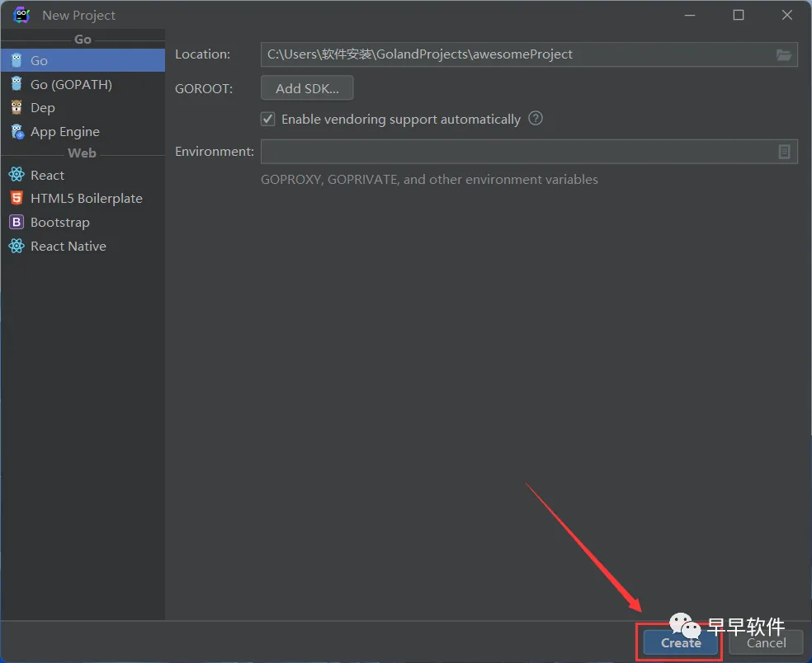Viewport: 812px width, 663px height.
Task: Pick the Bootstrap project type
Action: 83,222
